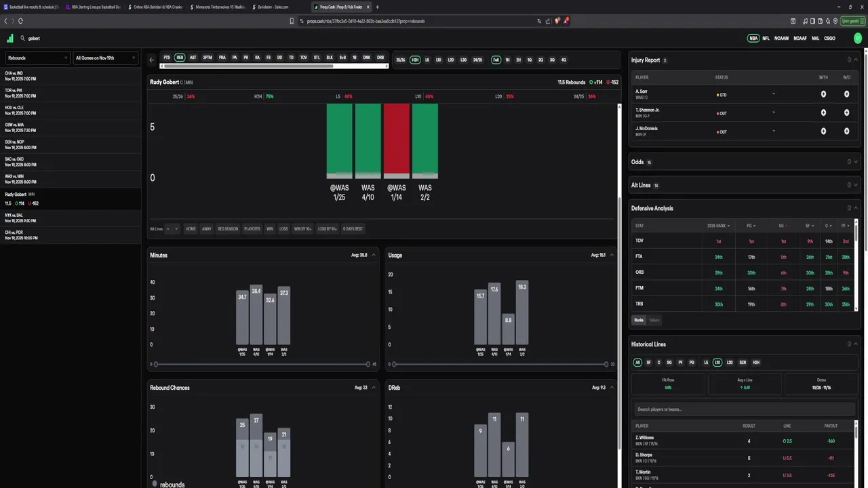868x488 pixels.
Task: Open the green user avatar icon
Action: [x=858, y=39]
